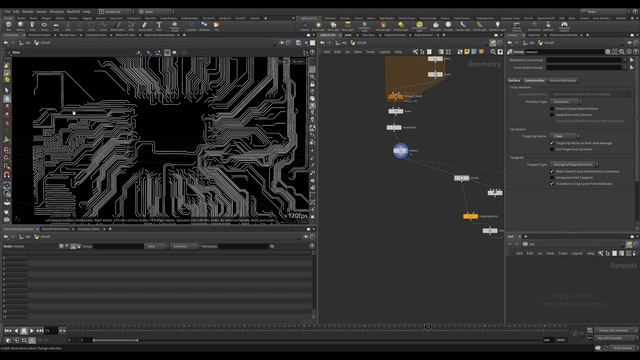Screen dimensions: 640x360
Task: Select the Tube shelf tool
Action: 32,26
